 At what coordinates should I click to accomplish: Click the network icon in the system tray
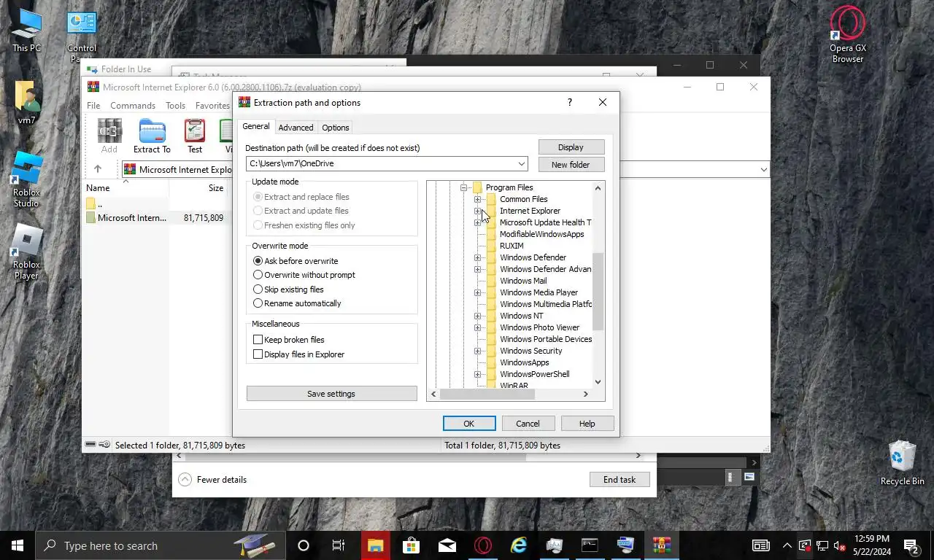pyautogui.click(x=822, y=545)
